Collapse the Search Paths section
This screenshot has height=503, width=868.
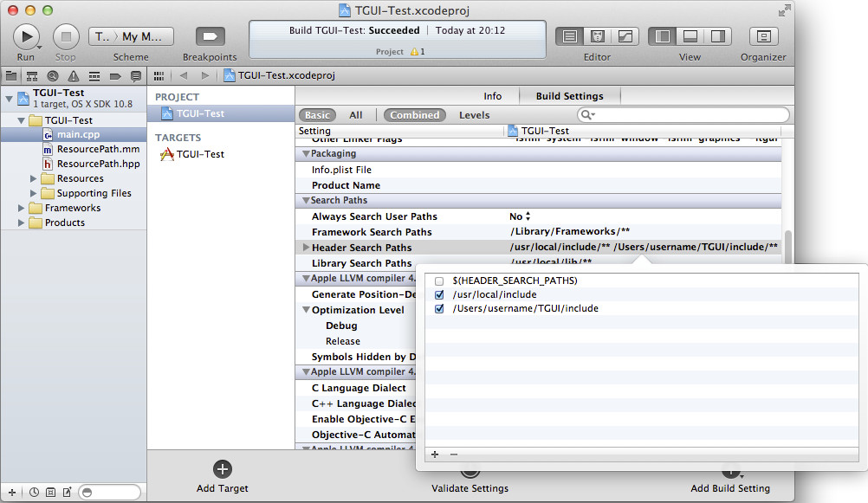coord(306,200)
